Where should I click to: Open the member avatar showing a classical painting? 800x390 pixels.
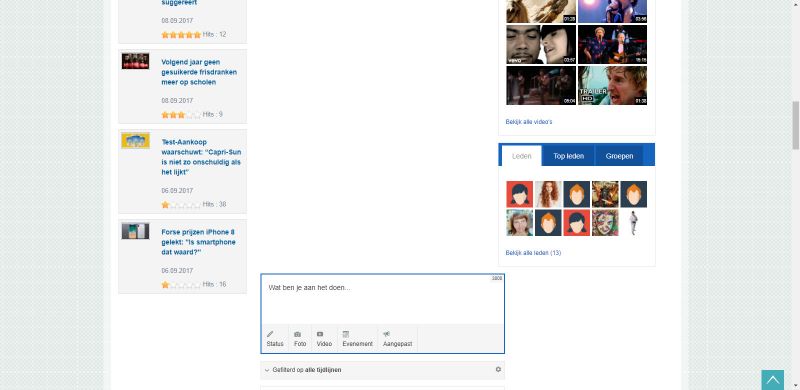pos(605,194)
